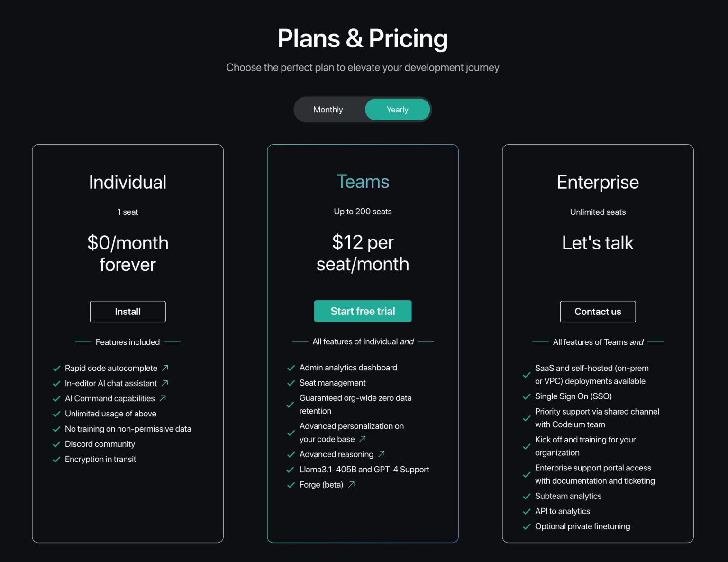Click 'Optional private finetuning' feature text
The height and width of the screenshot is (562, 728).
coord(582,526)
